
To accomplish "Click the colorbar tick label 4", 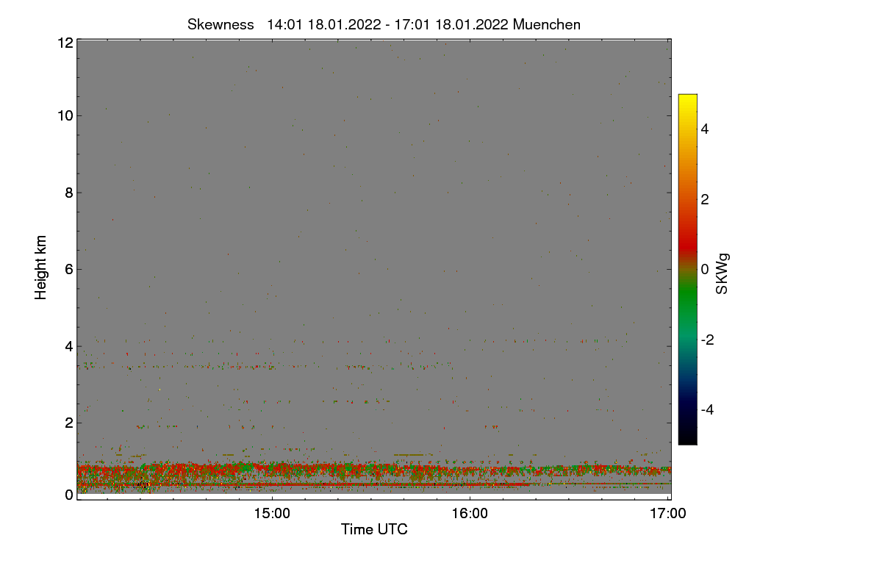I will 705,129.
